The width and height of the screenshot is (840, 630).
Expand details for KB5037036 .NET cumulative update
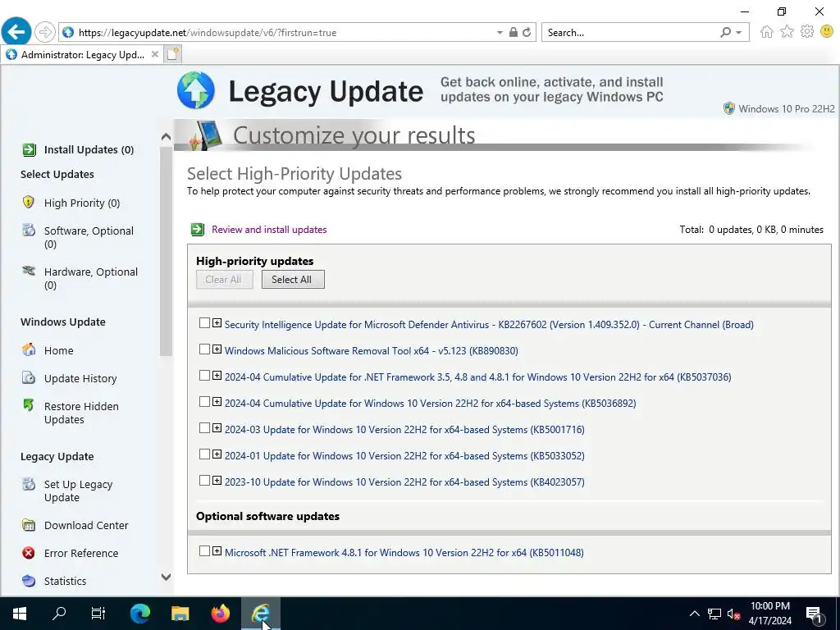[x=217, y=376]
